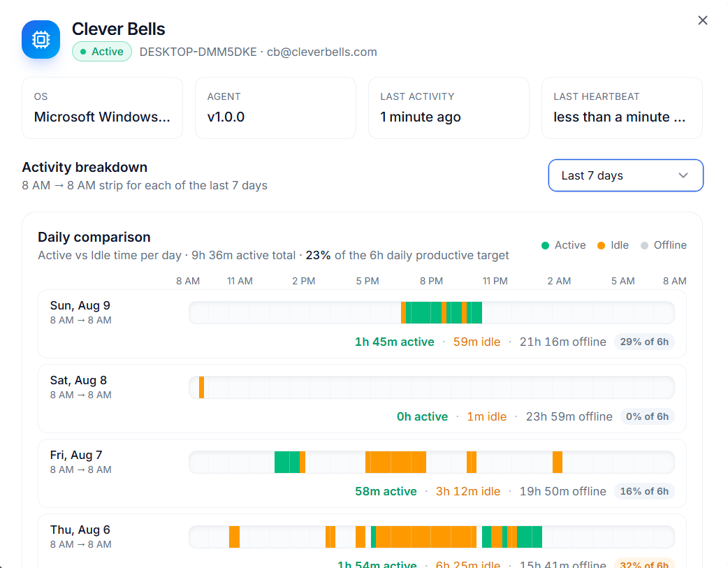Click '19h 50m offline' text
This screenshot has height=568, width=728.
pos(562,491)
